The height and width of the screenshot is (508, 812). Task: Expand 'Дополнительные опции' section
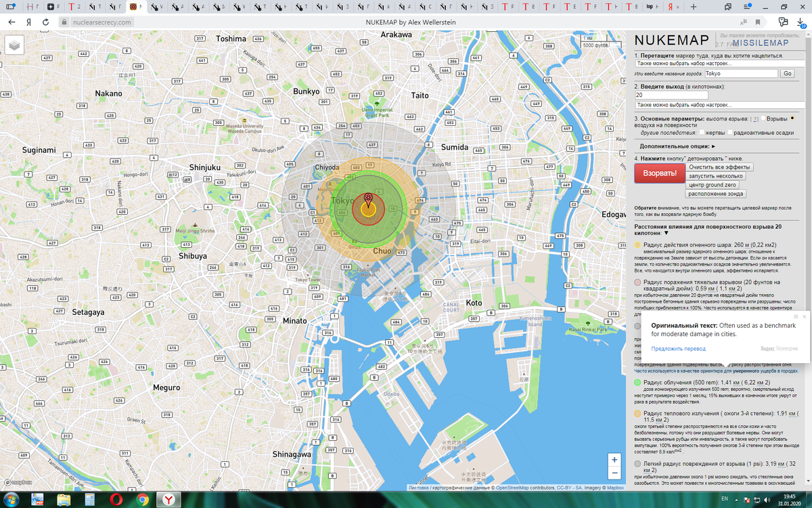(x=677, y=146)
